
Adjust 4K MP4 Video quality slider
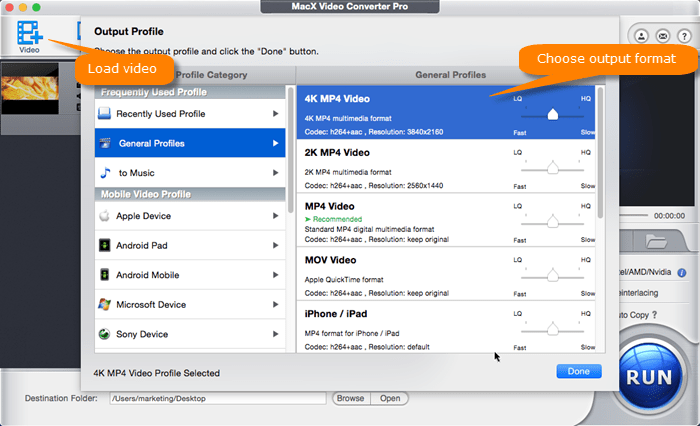553,115
